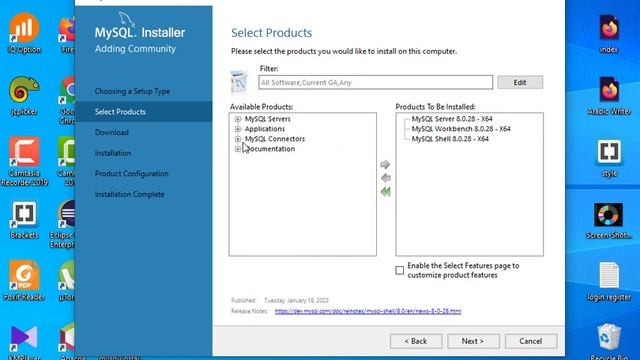Open index file on desktop
Image resolution: width=640 pixels, height=360 pixels.
click(x=609, y=34)
